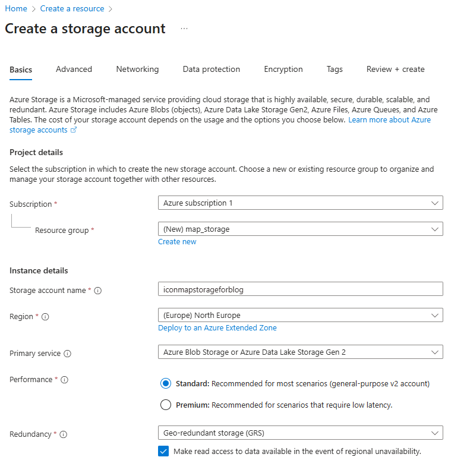
Task: Switch to the Networking tab
Action: pyautogui.click(x=137, y=70)
